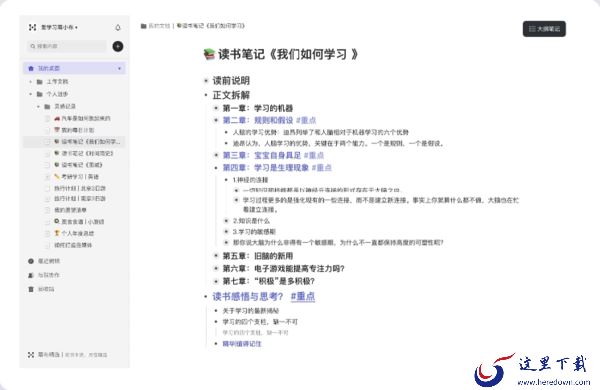Image resolution: width=600 pixels, height=390 pixels.
Task: Click the black plus button to create a document
Action: tap(118, 46)
